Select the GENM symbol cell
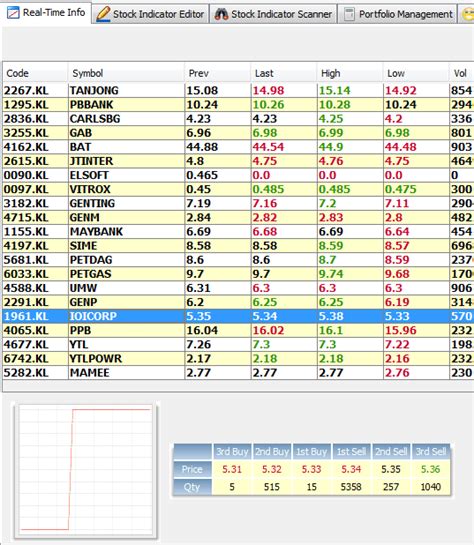 click(126, 218)
